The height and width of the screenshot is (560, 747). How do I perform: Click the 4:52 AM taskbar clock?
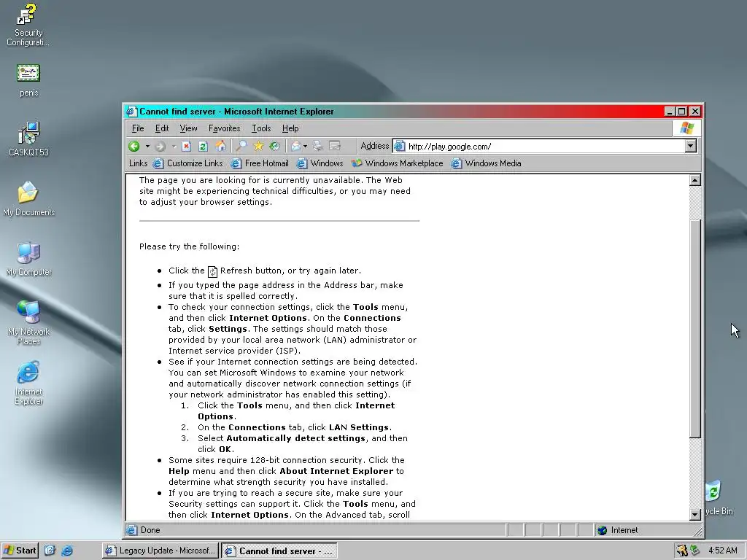pyautogui.click(x=723, y=551)
